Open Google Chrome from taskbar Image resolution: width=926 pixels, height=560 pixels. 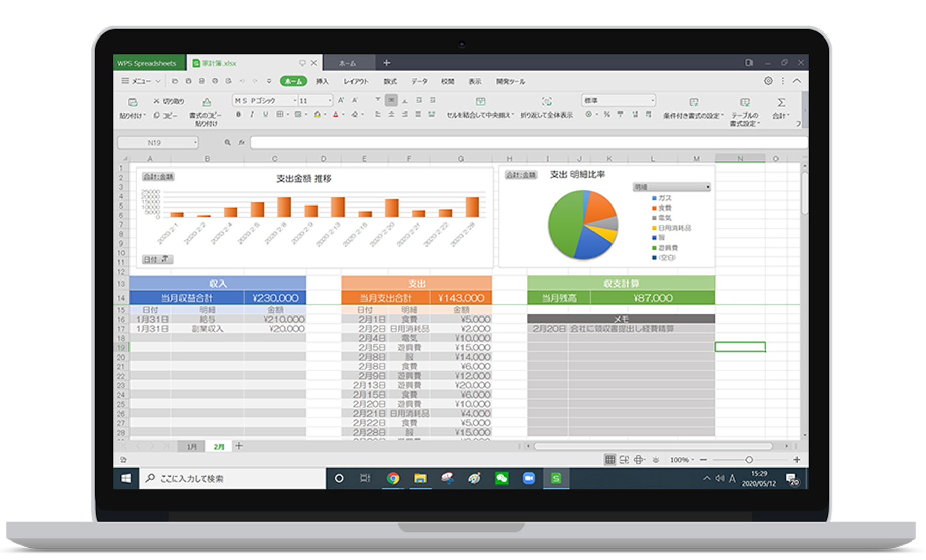point(393,478)
